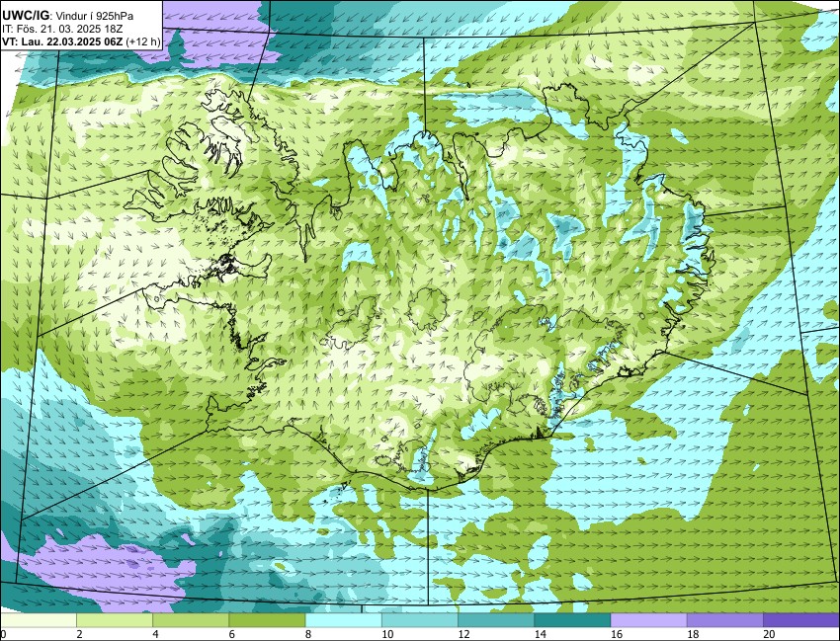Image resolution: width=840 pixels, height=641 pixels.
Task: Click the 14–16 legend color swatch
Action: coord(572,620)
